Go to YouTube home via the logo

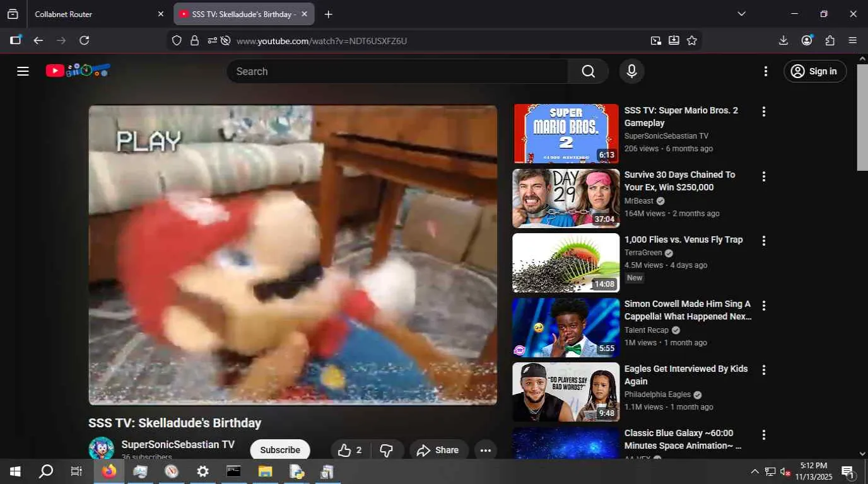pos(78,71)
